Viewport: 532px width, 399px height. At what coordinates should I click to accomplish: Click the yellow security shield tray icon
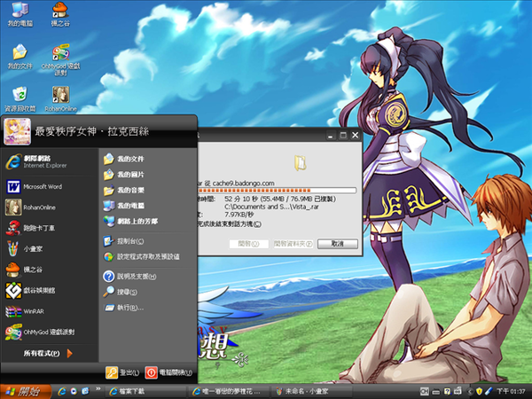(479, 392)
